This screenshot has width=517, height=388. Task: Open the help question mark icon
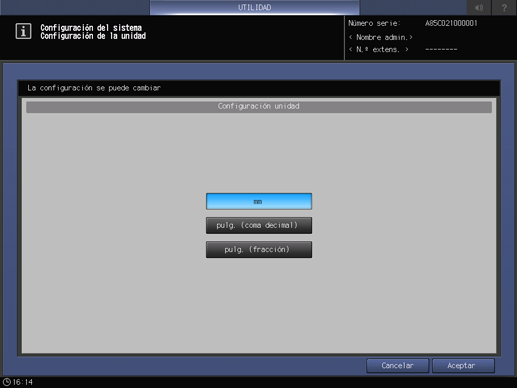point(504,7)
